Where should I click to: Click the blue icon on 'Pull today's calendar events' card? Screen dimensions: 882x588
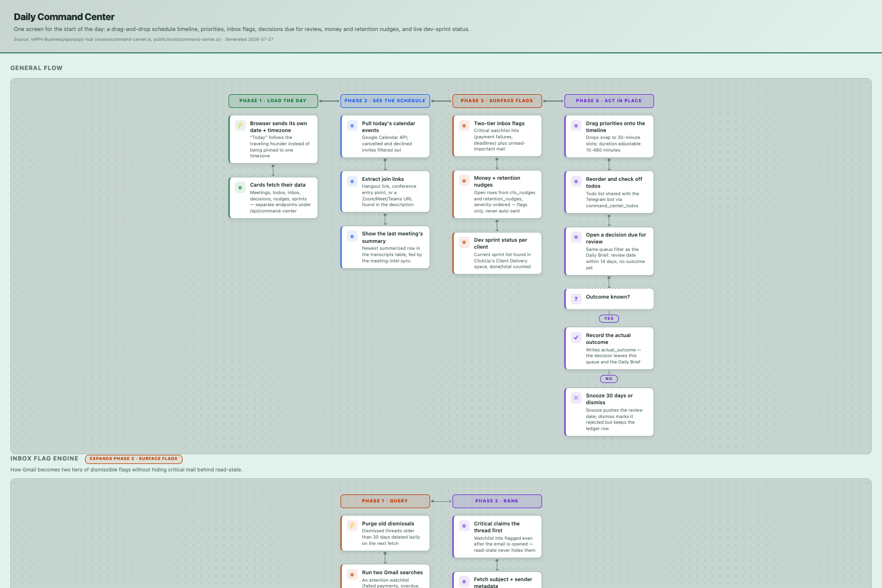click(x=352, y=125)
